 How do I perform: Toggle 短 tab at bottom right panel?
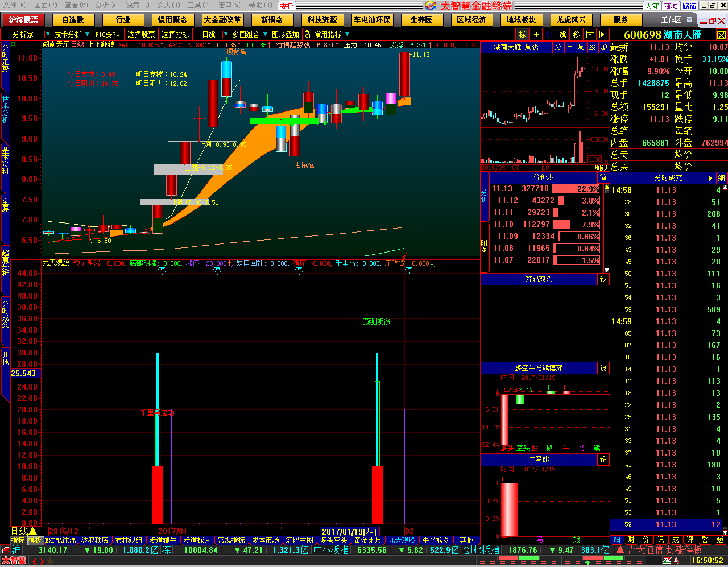tap(720, 540)
